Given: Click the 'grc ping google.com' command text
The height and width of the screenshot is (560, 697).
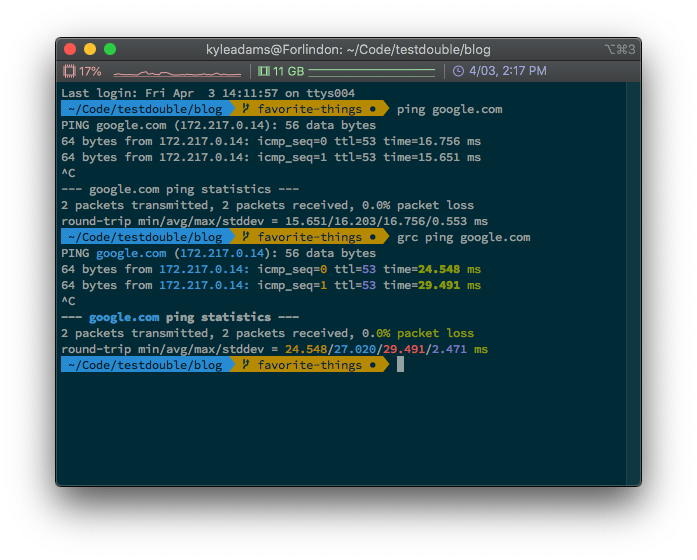Looking at the screenshot, I should point(464,237).
